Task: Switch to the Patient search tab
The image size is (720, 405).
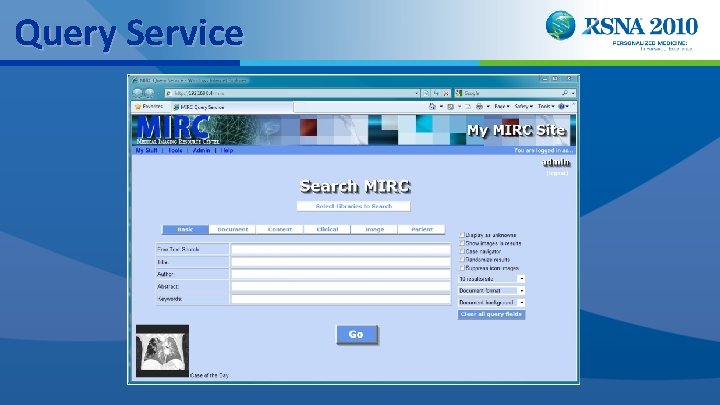Action: [422, 229]
